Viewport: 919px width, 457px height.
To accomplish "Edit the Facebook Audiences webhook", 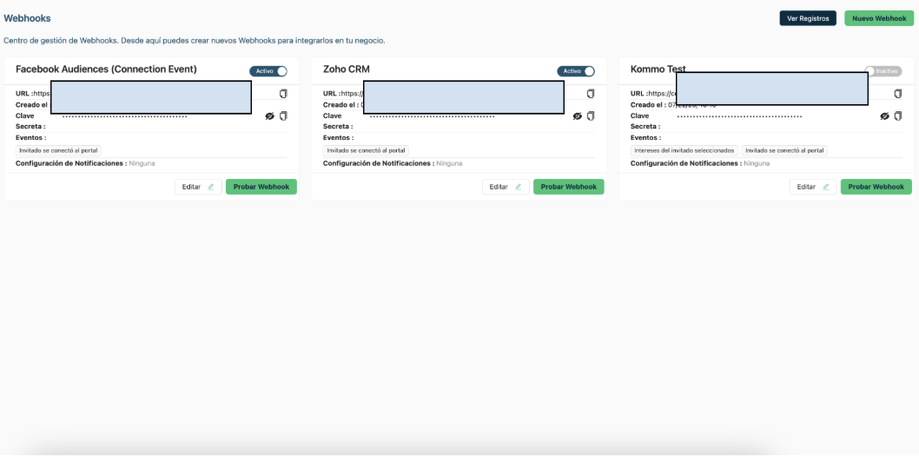I will pyautogui.click(x=198, y=187).
